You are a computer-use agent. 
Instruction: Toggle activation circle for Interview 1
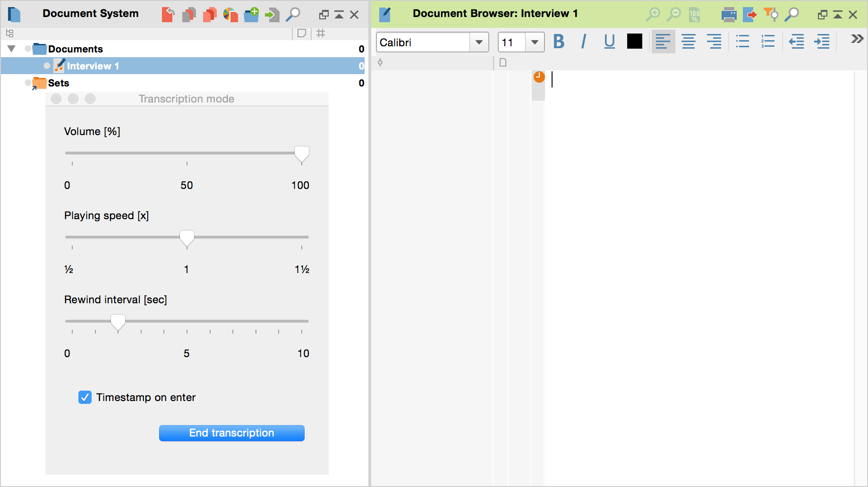point(46,66)
